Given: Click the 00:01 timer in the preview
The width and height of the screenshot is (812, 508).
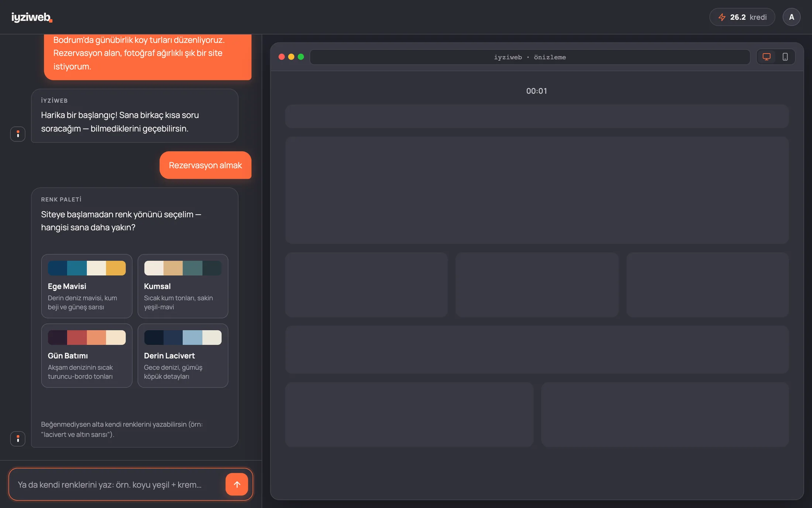Looking at the screenshot, I should click(537, 91).
